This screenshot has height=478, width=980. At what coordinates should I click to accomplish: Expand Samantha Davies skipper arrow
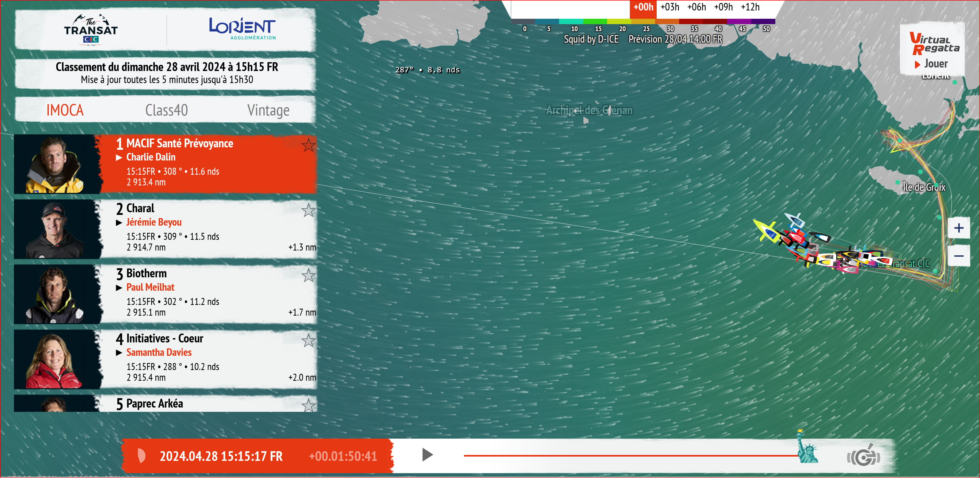click(x=119, y=353)
